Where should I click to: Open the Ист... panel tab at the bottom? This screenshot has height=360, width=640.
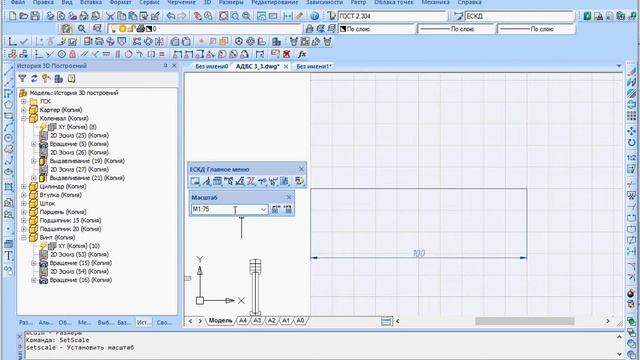(x=144, y=322)
